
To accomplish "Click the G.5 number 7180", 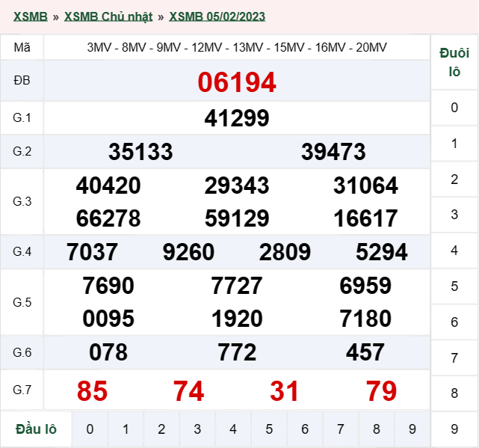I will (x=365, y=319).
